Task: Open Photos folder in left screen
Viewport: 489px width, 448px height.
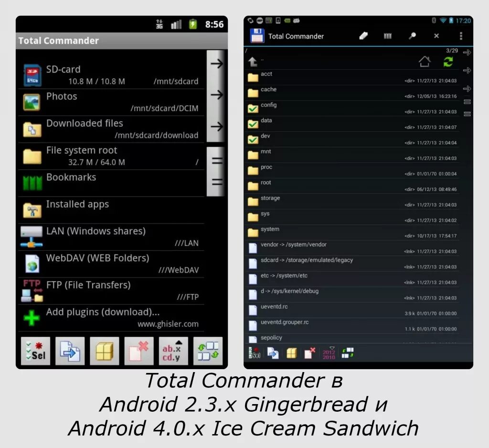Action: tap(111, 102)
